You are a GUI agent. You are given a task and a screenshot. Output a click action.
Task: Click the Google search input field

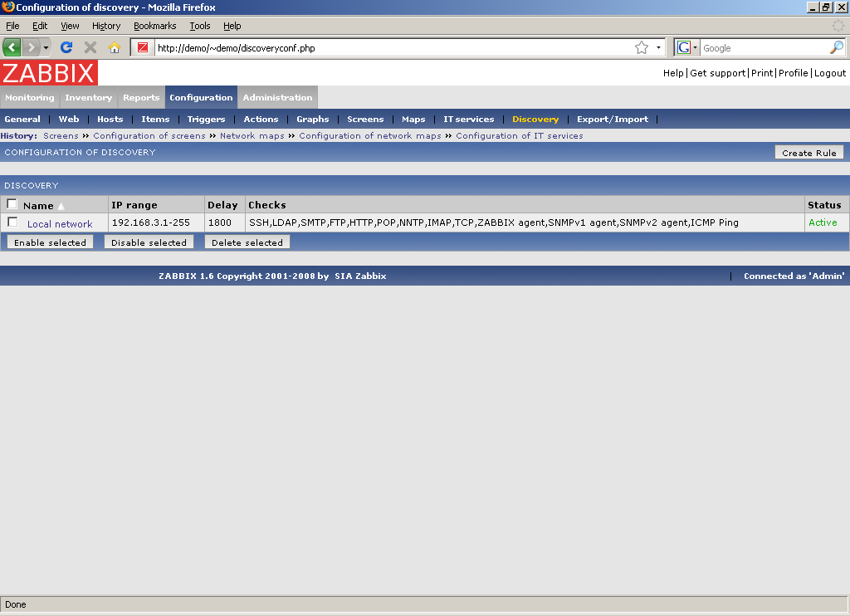point(765,47)
